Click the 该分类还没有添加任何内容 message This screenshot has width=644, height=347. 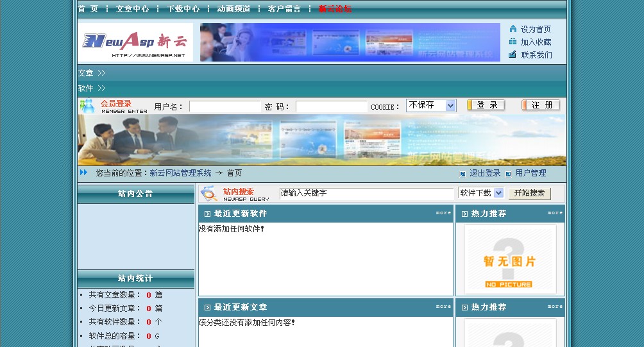(247, 323)
